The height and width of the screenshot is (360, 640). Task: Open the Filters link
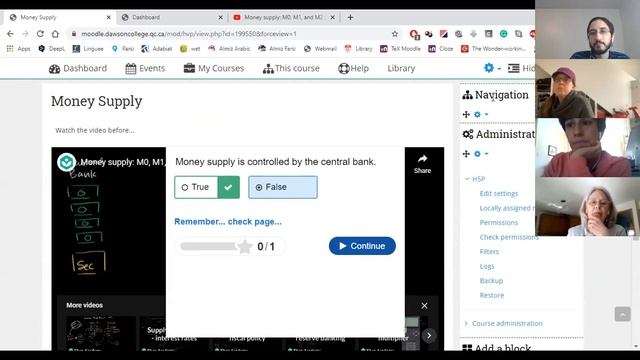coord(489,251)
